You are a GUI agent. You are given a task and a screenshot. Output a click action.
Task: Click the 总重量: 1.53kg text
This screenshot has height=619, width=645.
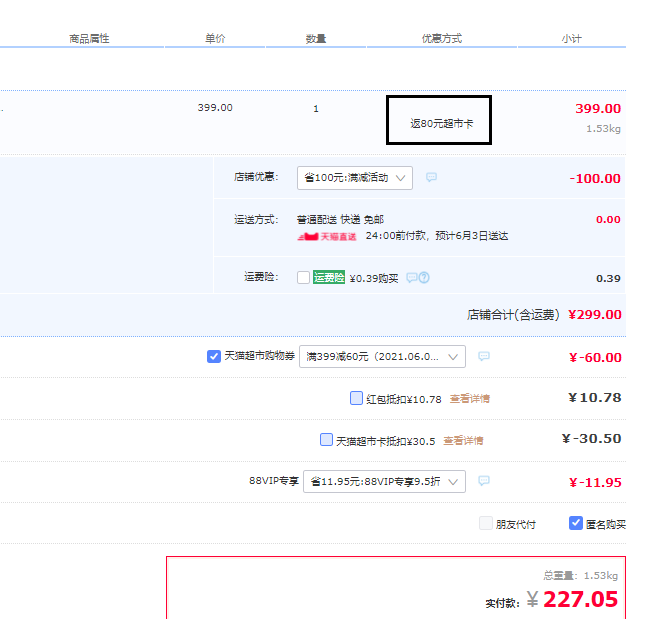(580, 575)
